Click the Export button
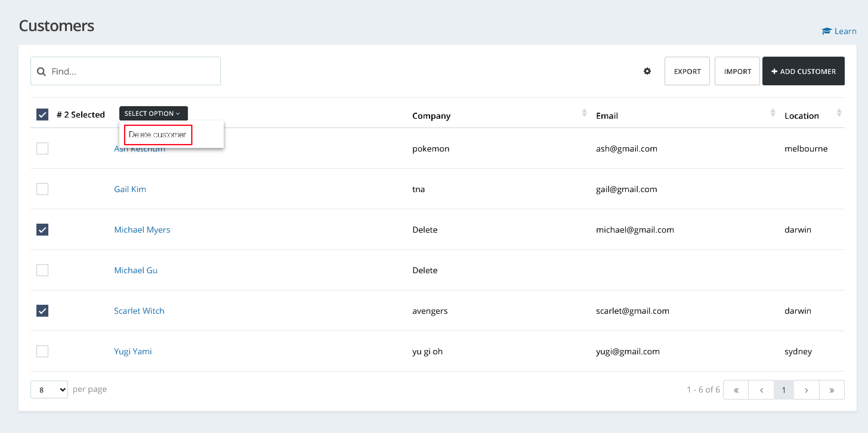Image resolution: width=868 pixels, height=433 pixels. 687,71
